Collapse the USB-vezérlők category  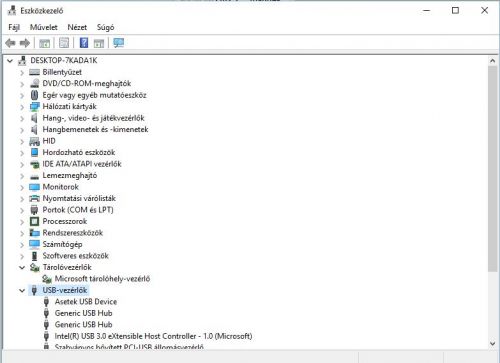22,290
